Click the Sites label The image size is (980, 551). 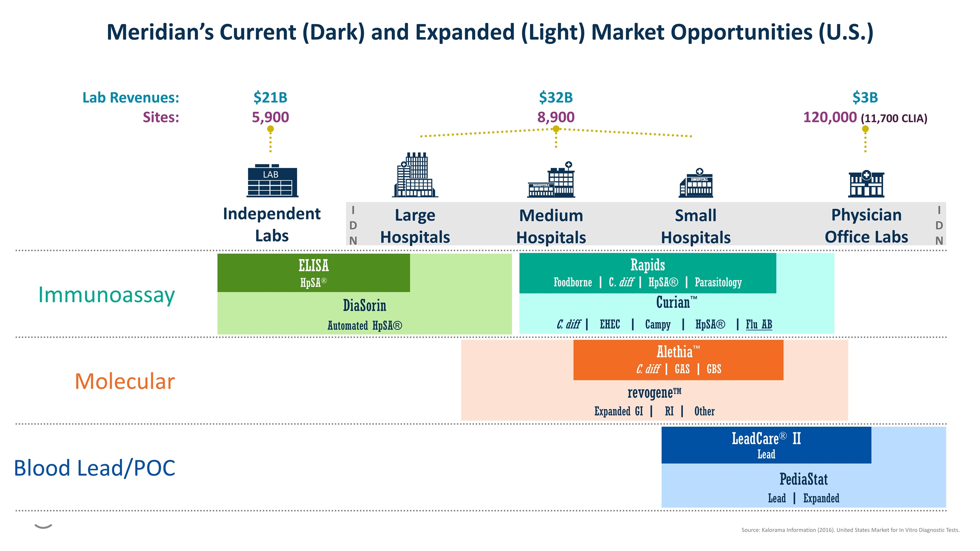pyautogui.click(x=161, y=117)
